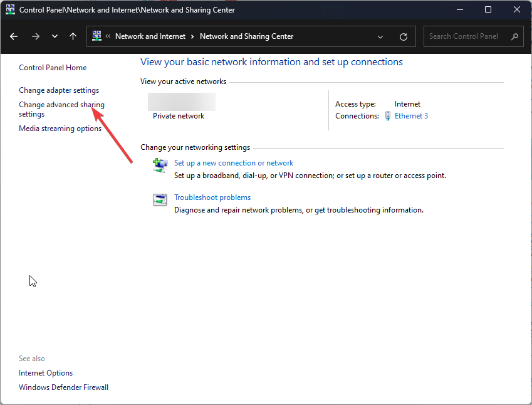Click the 'Change your networking settings' heading
Screen dimensions: 532x405
pyautogui.click(x=195, y=147)
